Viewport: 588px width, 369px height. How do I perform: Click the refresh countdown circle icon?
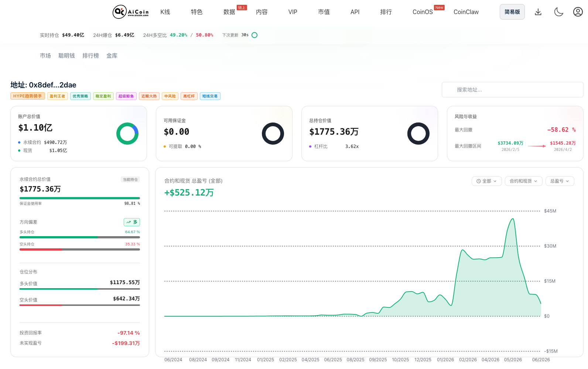pyautogui.click(x=254, y=35)
